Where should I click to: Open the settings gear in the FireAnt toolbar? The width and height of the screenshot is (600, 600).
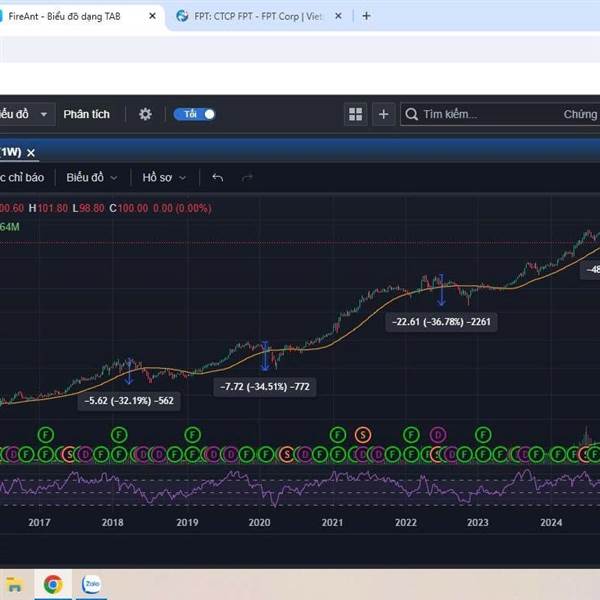pyautogui.click(x=145, y=114)
